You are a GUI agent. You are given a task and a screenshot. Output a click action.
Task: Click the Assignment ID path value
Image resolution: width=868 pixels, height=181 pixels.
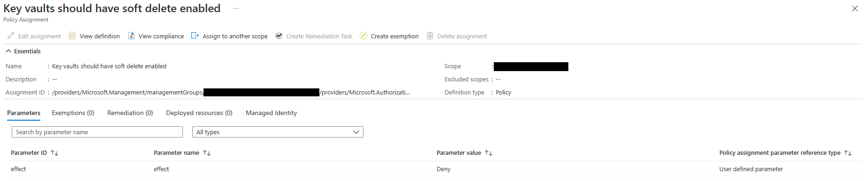(231, 92)
